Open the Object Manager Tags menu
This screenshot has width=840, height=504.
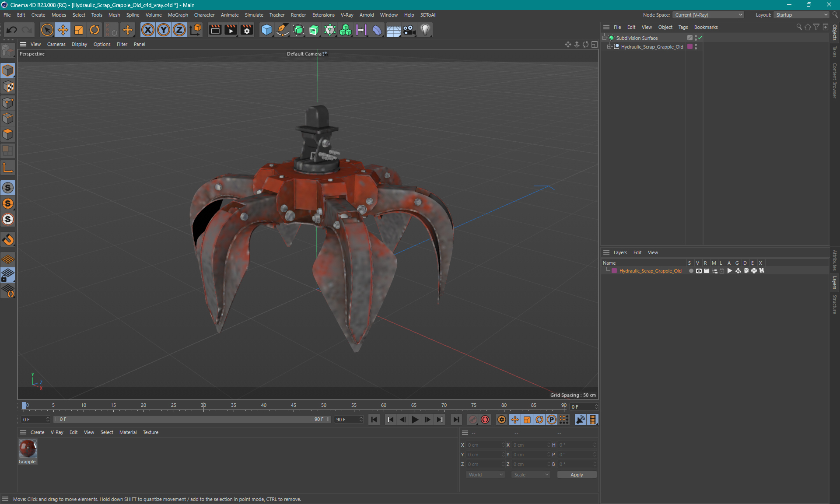[x=683, y=27]
